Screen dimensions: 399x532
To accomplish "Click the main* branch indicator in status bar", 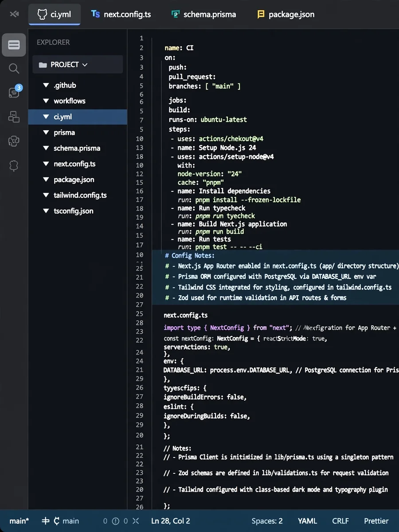I will (19, 521).
